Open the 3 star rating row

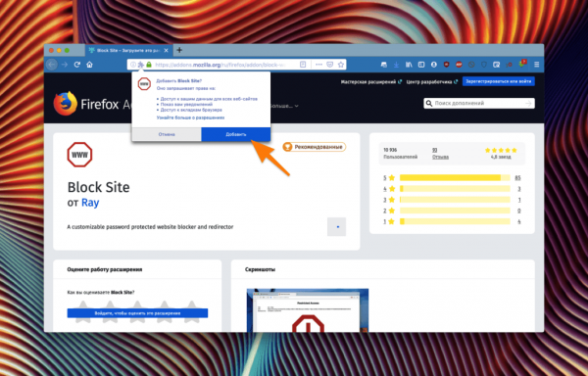click(x=452, y=200)
